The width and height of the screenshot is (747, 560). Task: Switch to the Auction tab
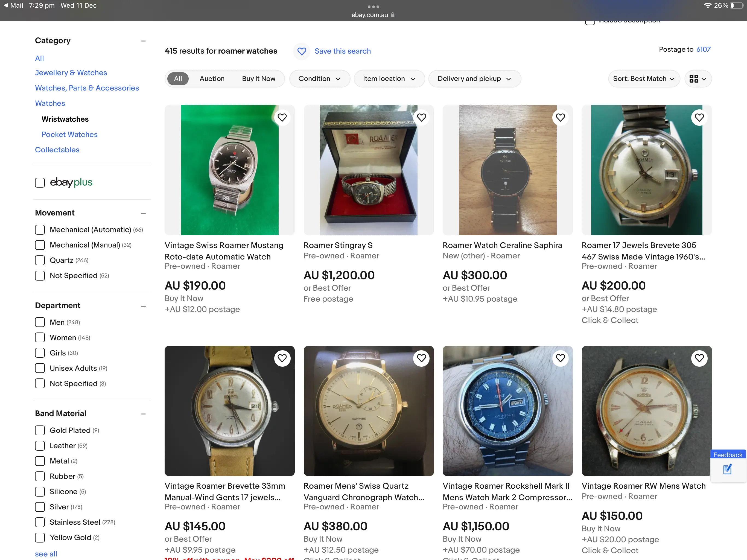click(x=212, y=79)
